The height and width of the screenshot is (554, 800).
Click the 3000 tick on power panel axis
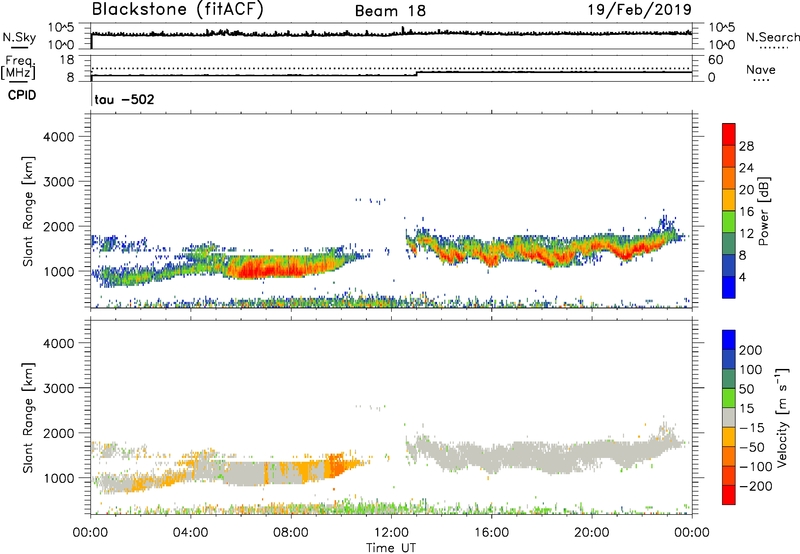pos(58,182)
